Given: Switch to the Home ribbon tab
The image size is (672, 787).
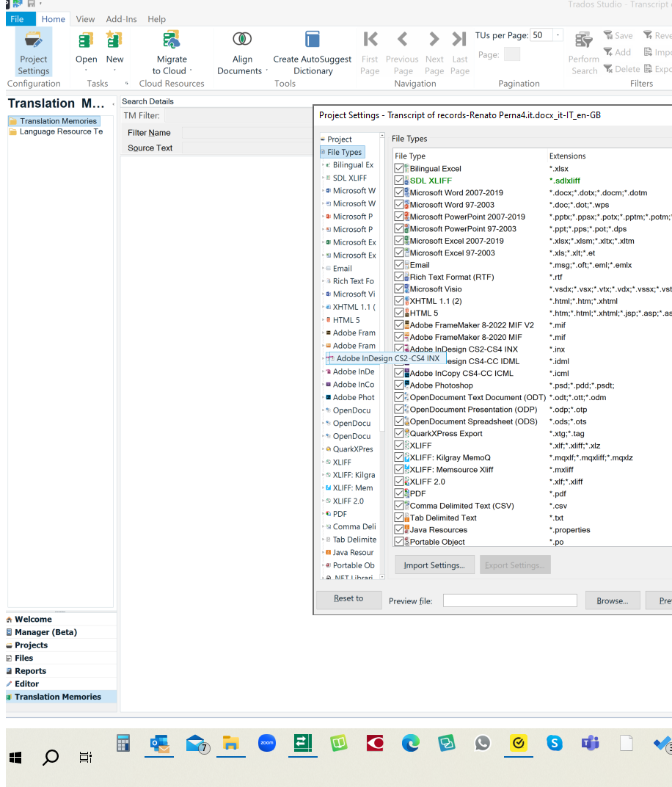Looking at the screenshot, I should tap(53, 19).
